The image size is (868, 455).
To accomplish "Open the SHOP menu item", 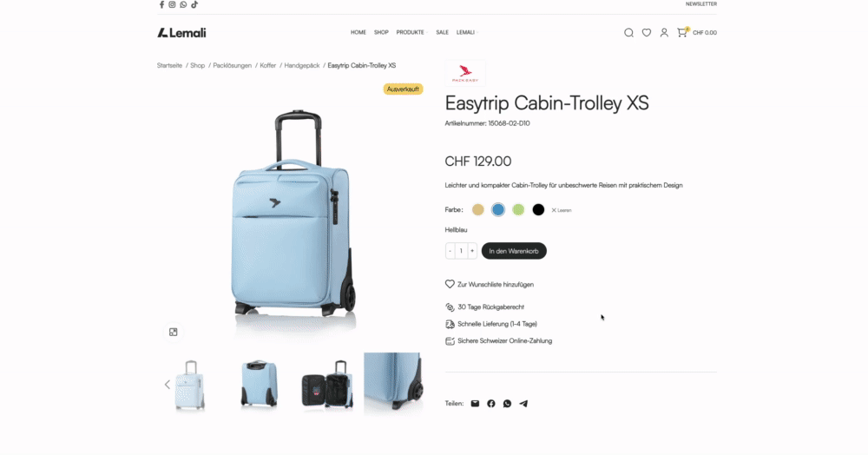I will [381, 33].
